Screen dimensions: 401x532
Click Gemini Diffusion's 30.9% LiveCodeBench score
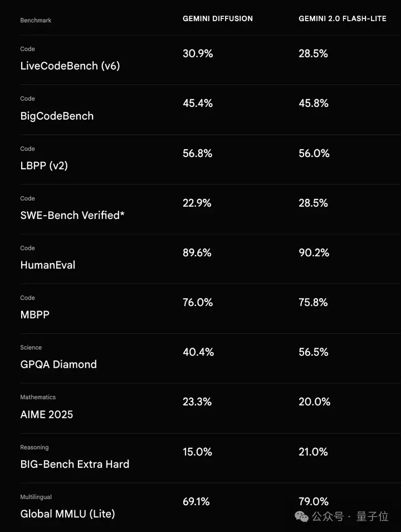click(198, 53)
